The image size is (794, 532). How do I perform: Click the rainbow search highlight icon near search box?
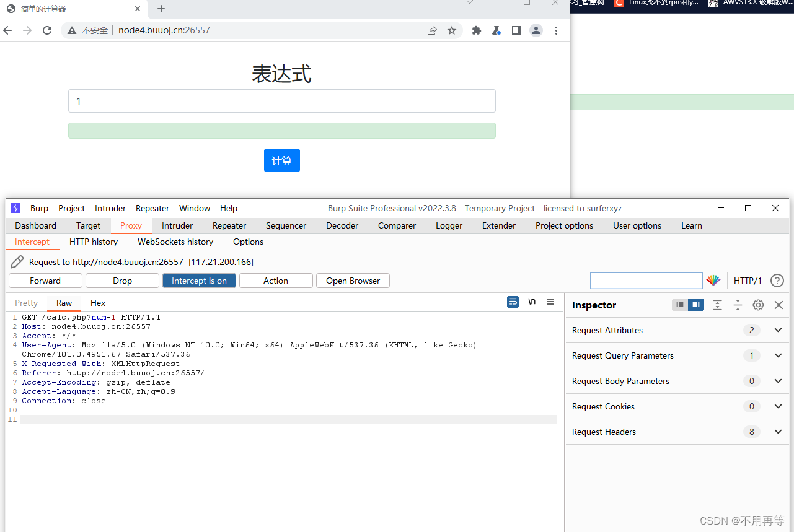coord(713,280)
